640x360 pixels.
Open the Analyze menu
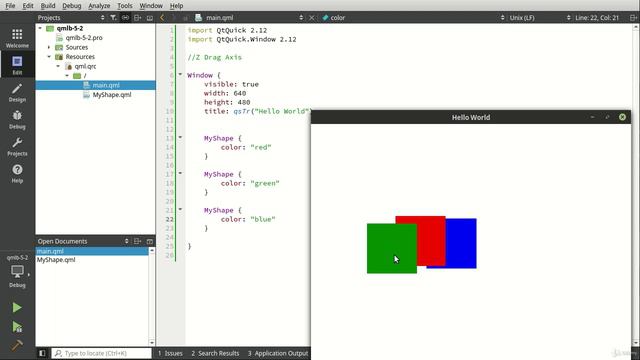pos(99,6)
